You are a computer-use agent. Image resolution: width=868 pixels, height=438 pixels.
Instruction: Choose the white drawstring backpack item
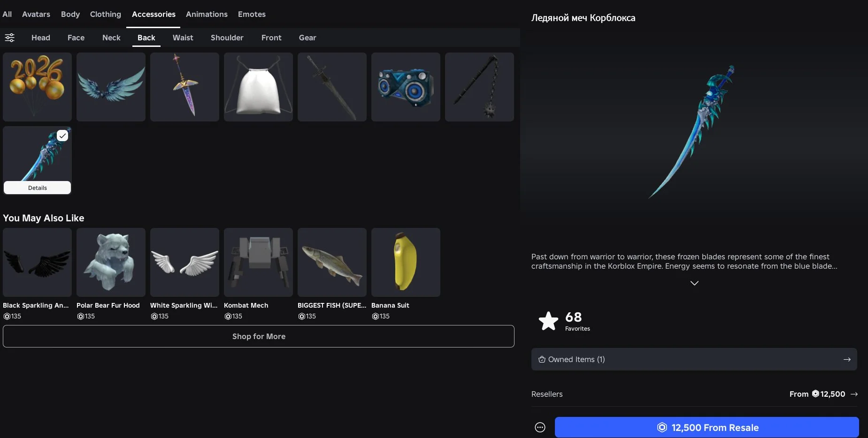click(258, 87)
